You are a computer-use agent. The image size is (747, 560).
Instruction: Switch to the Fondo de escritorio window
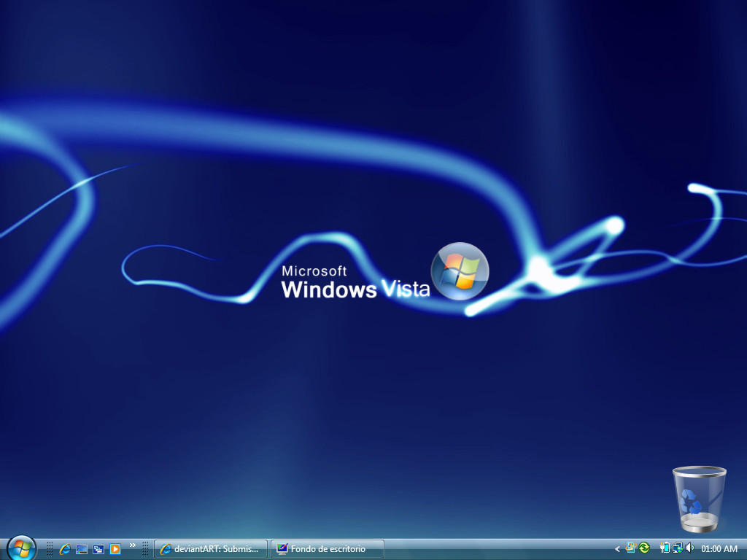point(328,549)
